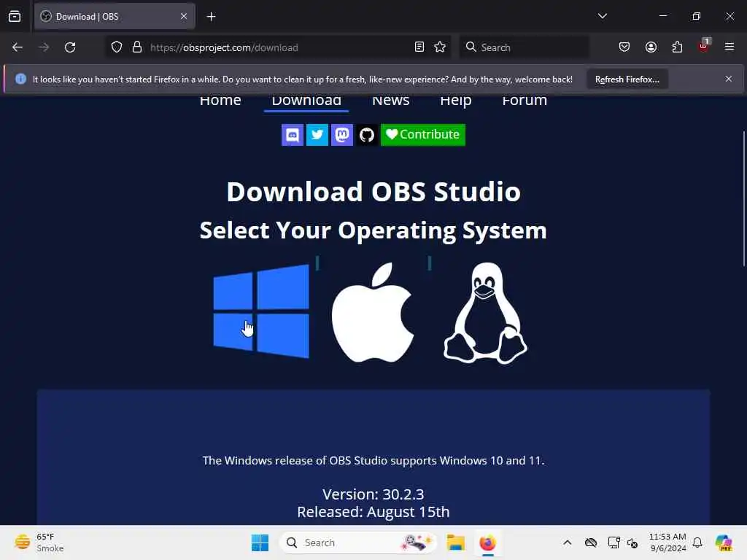Open the Forum nav link
This screenshot has width=747, height=560.
525,101
